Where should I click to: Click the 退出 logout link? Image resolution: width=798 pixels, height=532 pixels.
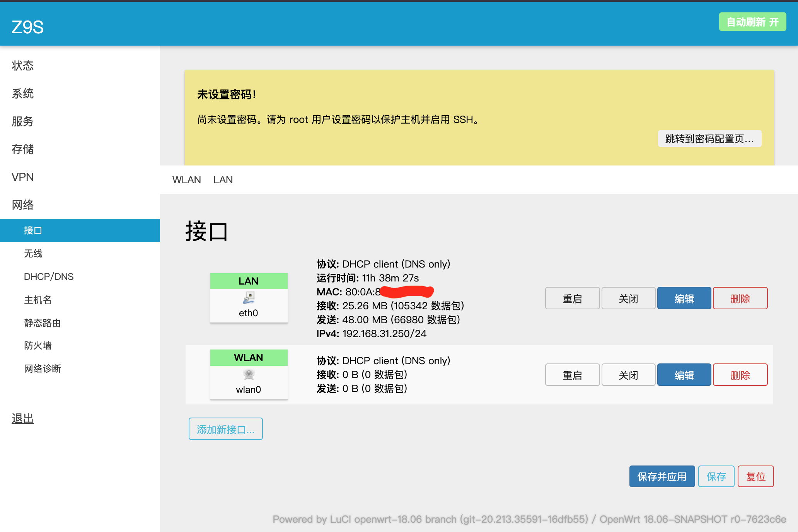tap(22, 418)
